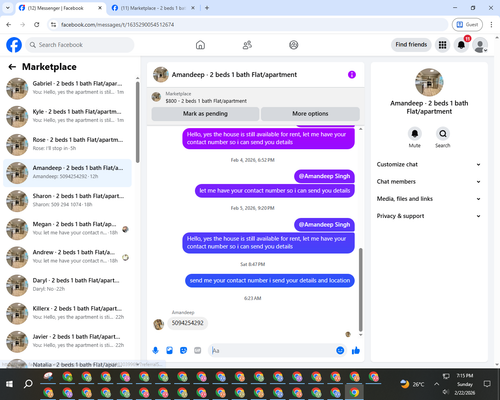
Task: Open a new browser tab
Action: (207, 8)
